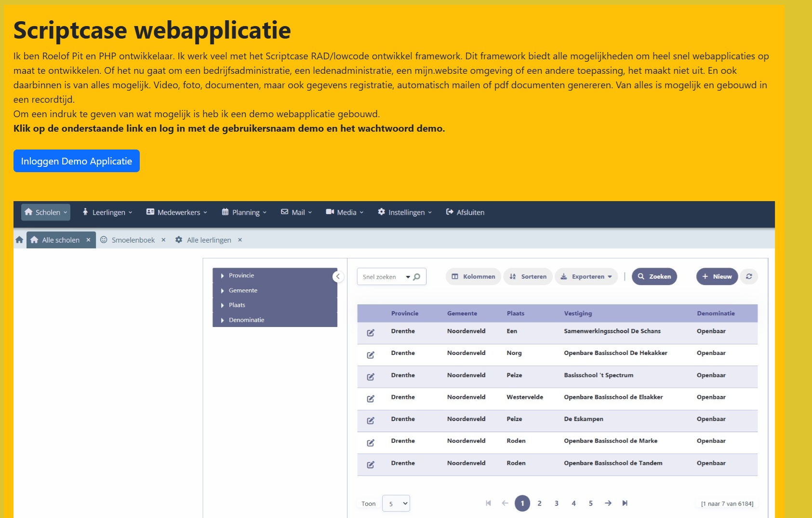The width and height of the screenshot is (812, 518).
Task: Go to next page with arrow icon
Action: click(608, 503)
